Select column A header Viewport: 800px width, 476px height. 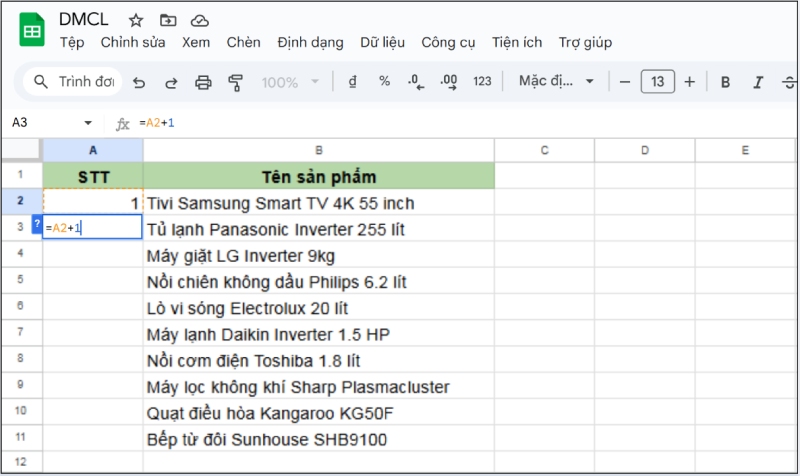point(93,150)
